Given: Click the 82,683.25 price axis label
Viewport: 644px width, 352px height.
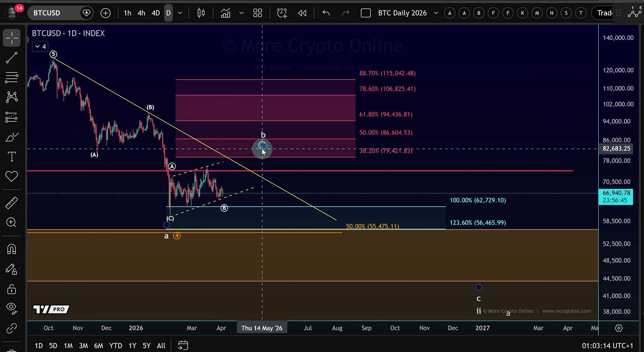Looking at the screenshot, I should click(x=616, y=149).
